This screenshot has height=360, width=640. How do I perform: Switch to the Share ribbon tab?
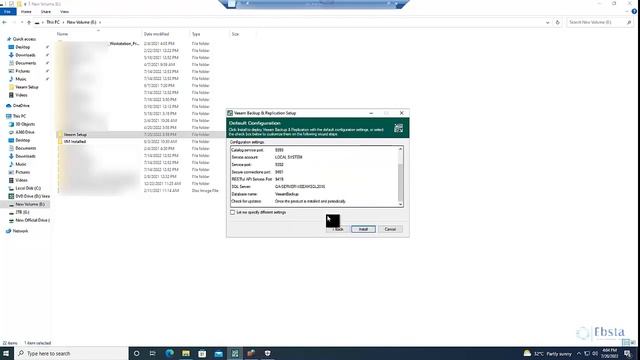click(46, 11)
